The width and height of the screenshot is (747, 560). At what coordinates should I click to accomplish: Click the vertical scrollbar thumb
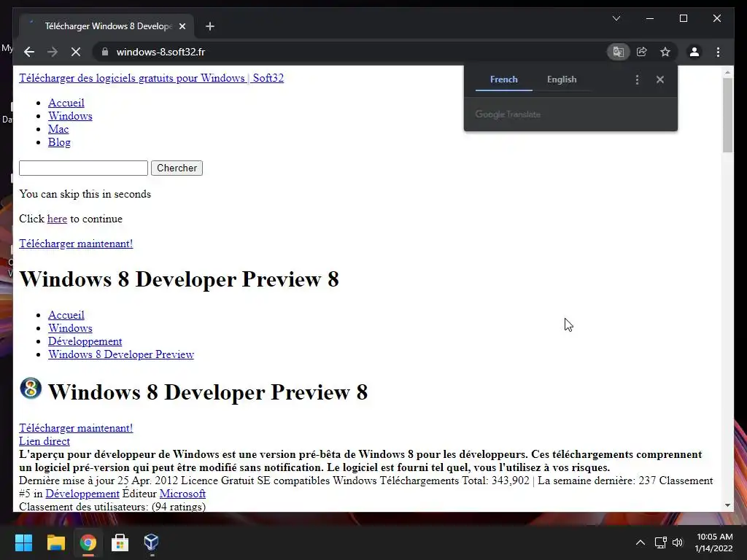(727, 114)
